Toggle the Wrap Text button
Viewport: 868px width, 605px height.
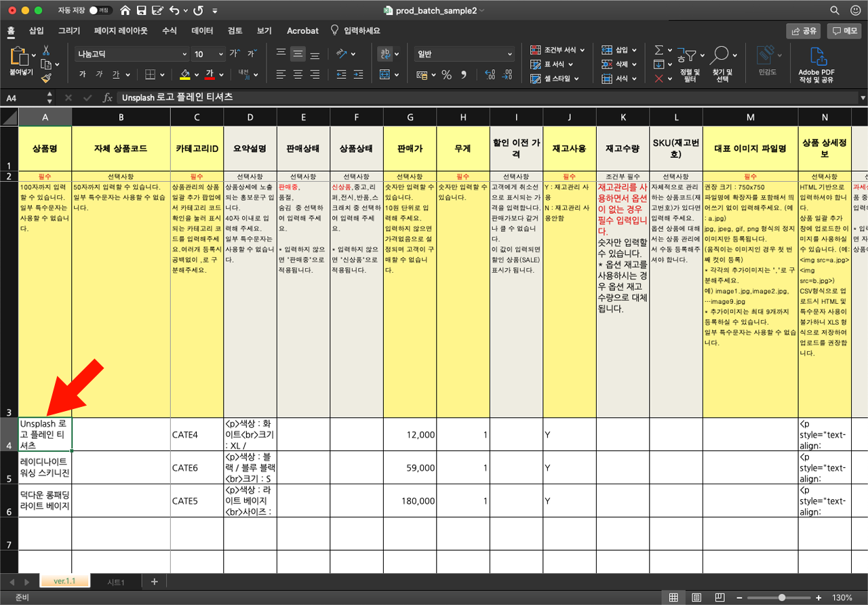coord(385,54)
